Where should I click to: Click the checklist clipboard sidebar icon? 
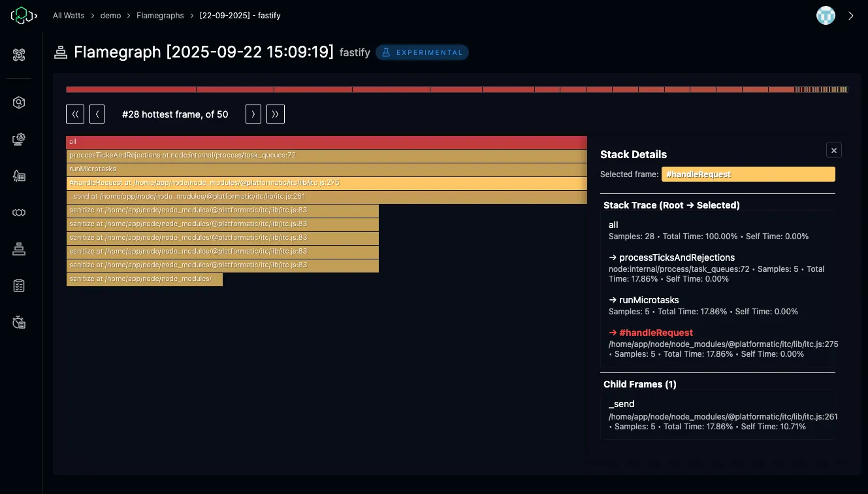pos(19,286)
